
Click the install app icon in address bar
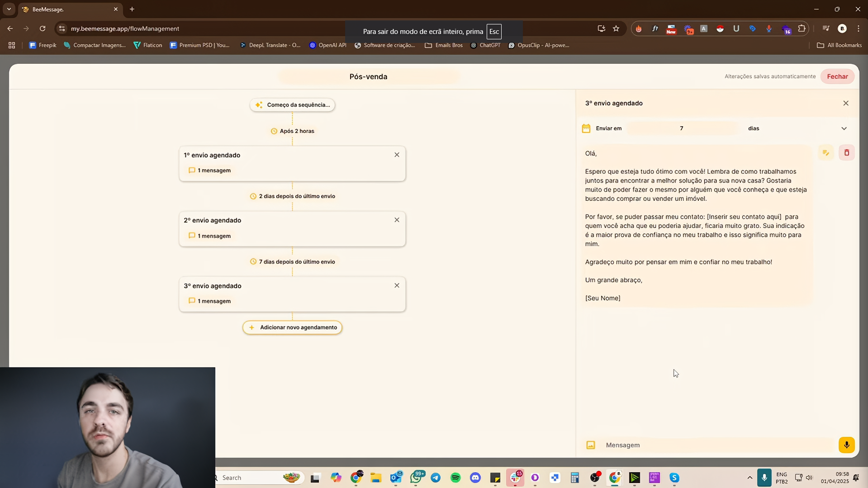coord(601,28)
